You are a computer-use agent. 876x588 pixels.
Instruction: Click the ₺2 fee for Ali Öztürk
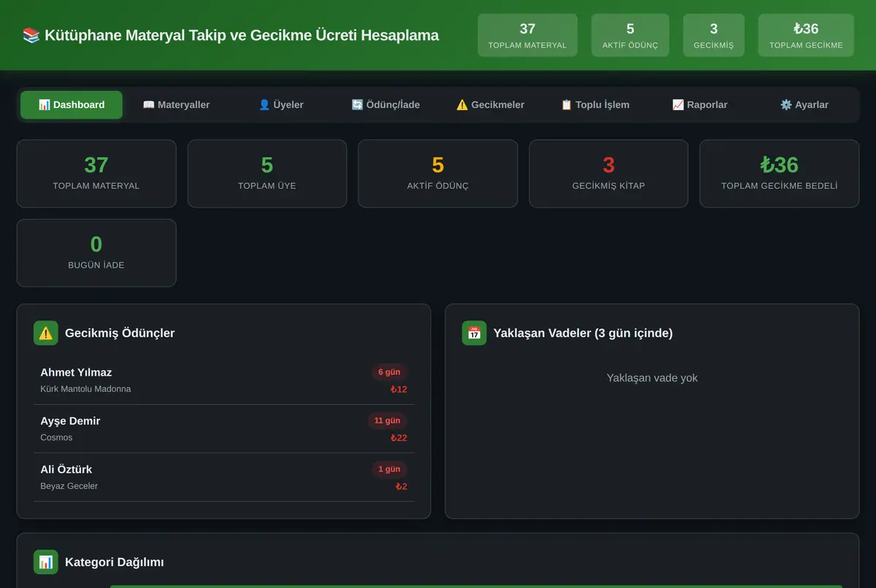point(401,487)
